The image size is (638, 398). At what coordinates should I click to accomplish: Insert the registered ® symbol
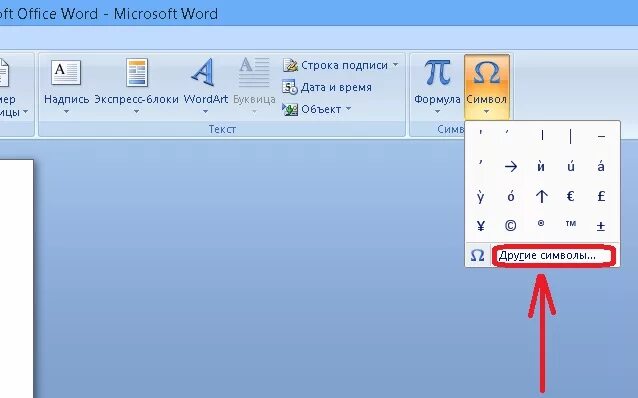(x=541, y=223)
